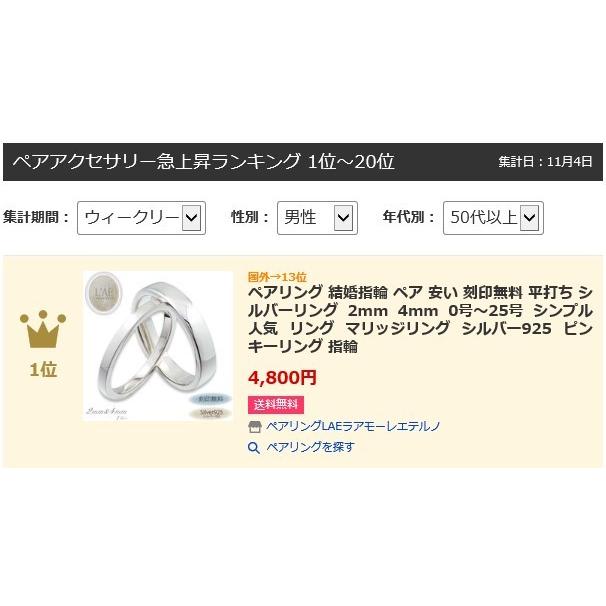This screenshot has width=606, height=606.
Task: Click the round L'AE logo badge in product image
Action: (x=103, y=291)
